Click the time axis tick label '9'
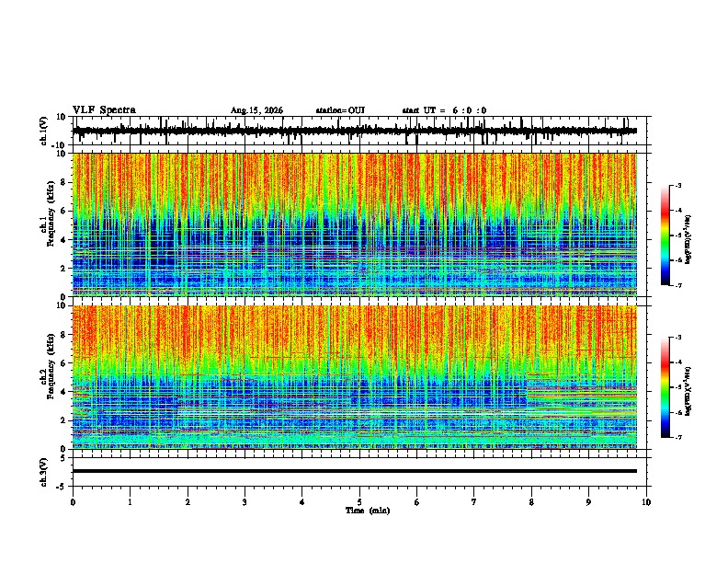Viewport: 728px width, 563px height. [x=588, y=502]
